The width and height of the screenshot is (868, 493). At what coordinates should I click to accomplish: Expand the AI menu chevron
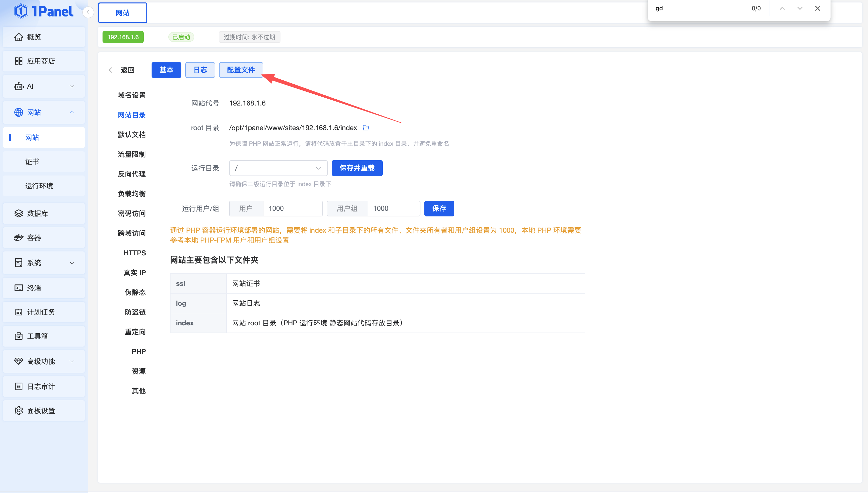click(72, 86)
